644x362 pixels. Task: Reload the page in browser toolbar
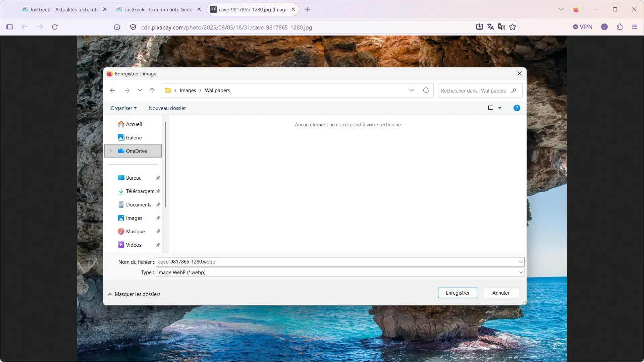tap(55, 27)
